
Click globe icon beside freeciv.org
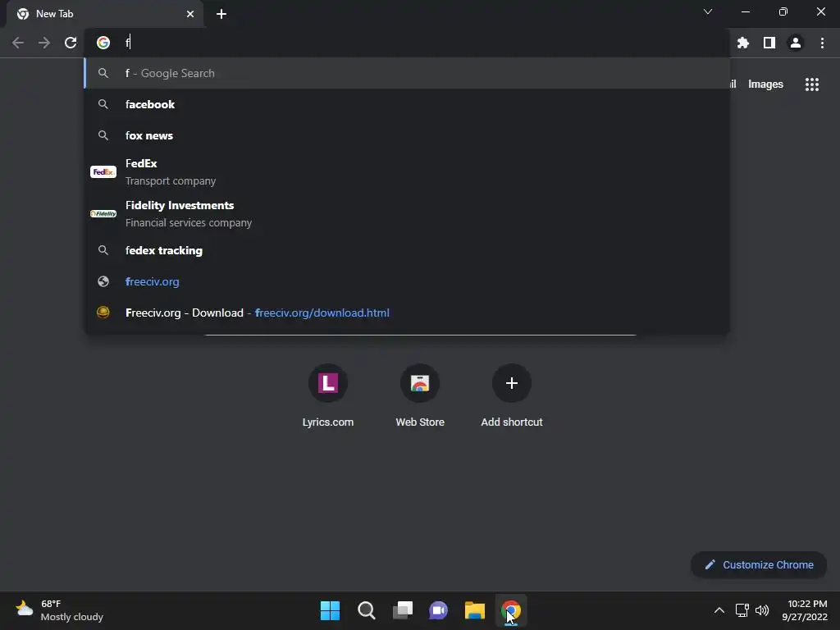[x=103, y=281]
